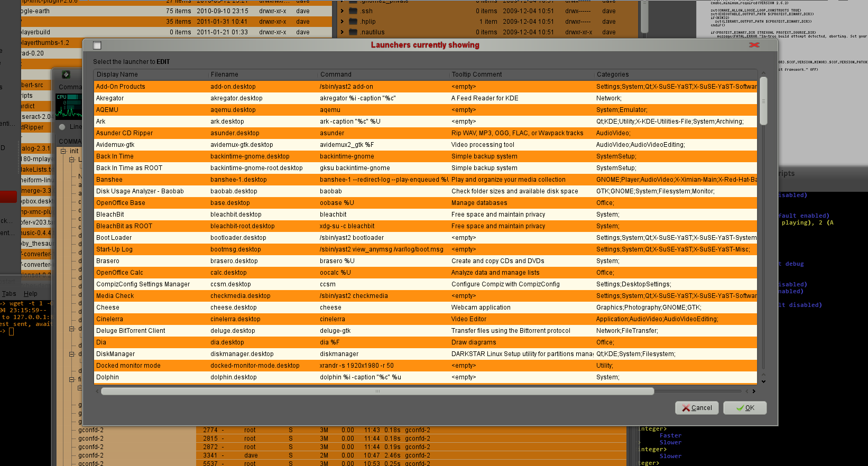Select the AQEMU launcher row

(x=426, y=110)
